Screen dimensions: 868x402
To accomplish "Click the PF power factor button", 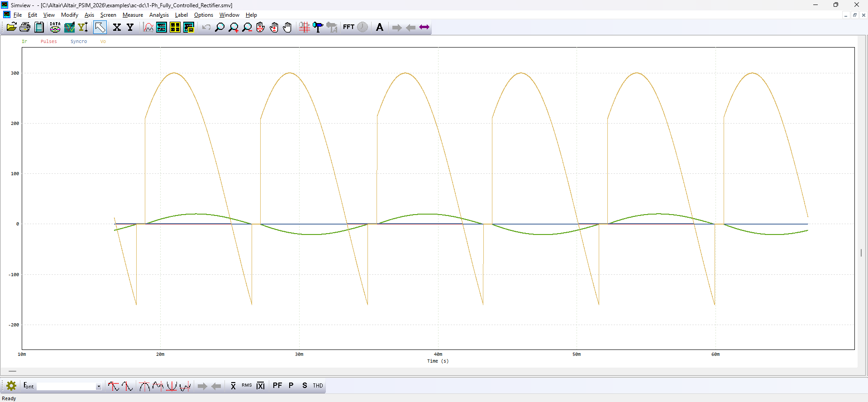I will (277, 386).
